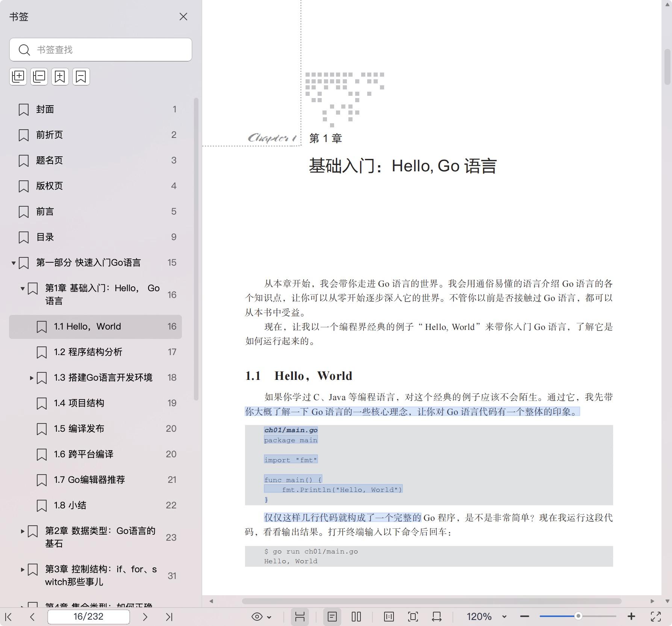This screenshot has width=672, height=626.
Task: Click page number 23 for 第2章
Action: 171,538
